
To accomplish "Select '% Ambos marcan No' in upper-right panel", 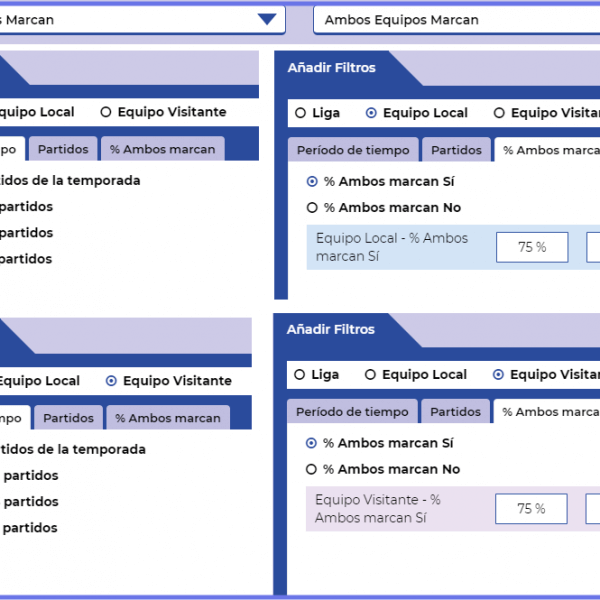I will [x=312, y=208].
